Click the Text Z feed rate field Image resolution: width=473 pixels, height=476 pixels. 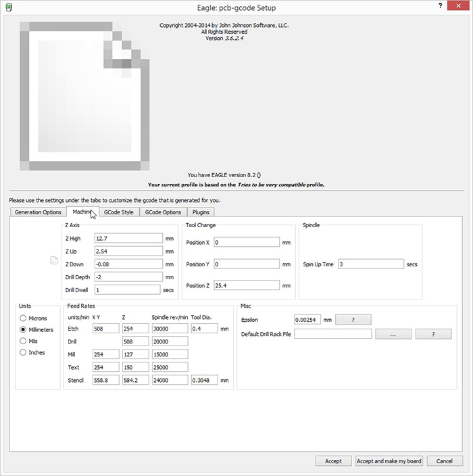tap(135, 367)
